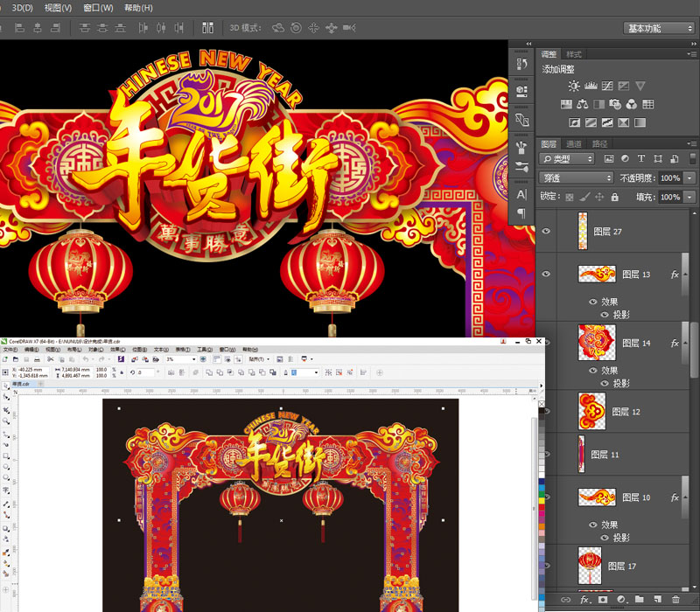700x612 pixels.
Task: Filter for pixel layers button
Action: (x=608, y=158)
